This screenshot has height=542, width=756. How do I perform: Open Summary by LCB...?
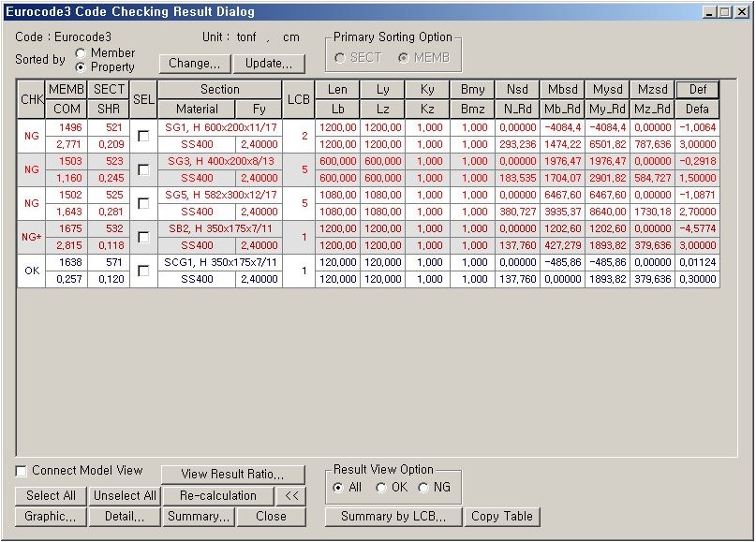tap(393, 517)
